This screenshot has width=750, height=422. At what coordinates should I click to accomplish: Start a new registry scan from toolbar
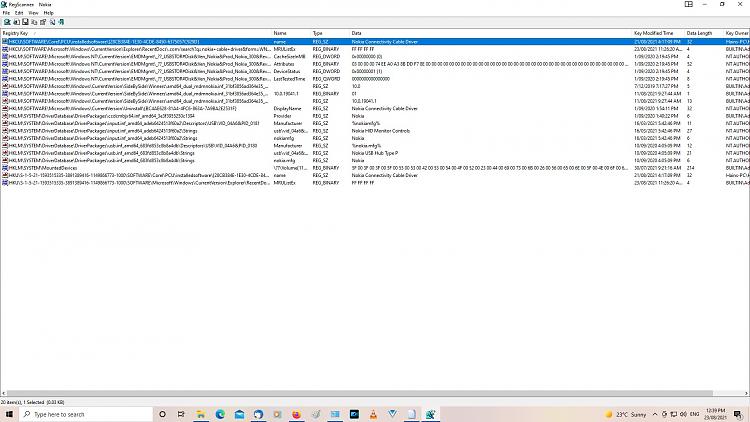[7, 22]
